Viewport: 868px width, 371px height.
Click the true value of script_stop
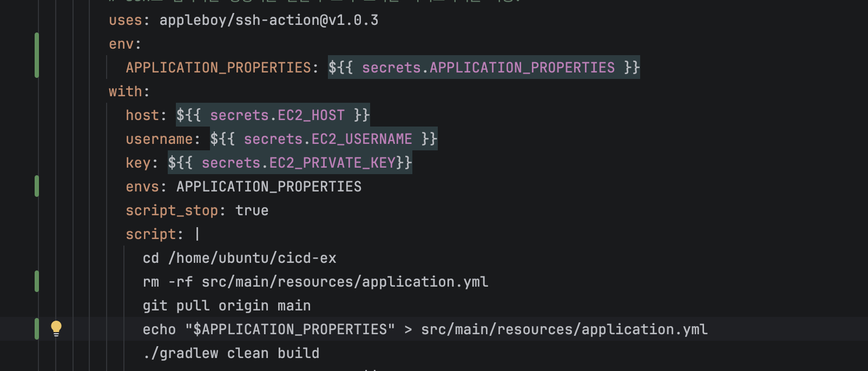point(252,210)
